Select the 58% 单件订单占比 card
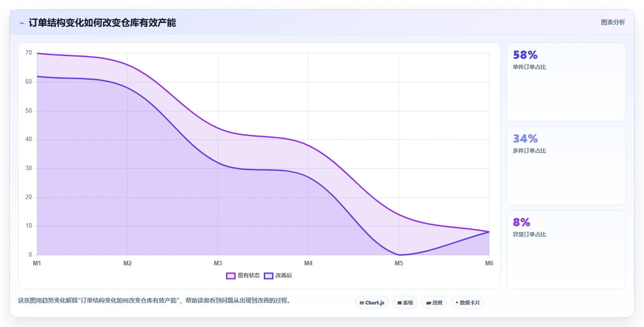Viewport: 644px width, 327px height. point(566,82)
